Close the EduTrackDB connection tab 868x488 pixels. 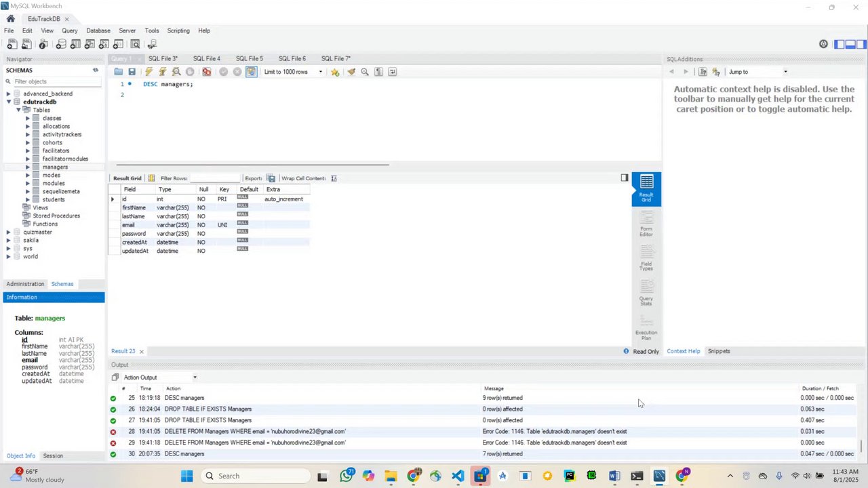pos(66,19)
